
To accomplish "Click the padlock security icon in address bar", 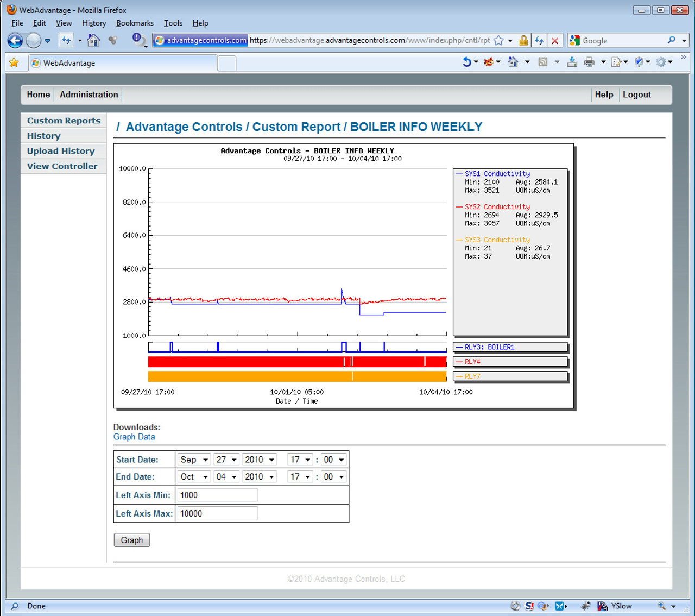I will [x=523, y=40].
